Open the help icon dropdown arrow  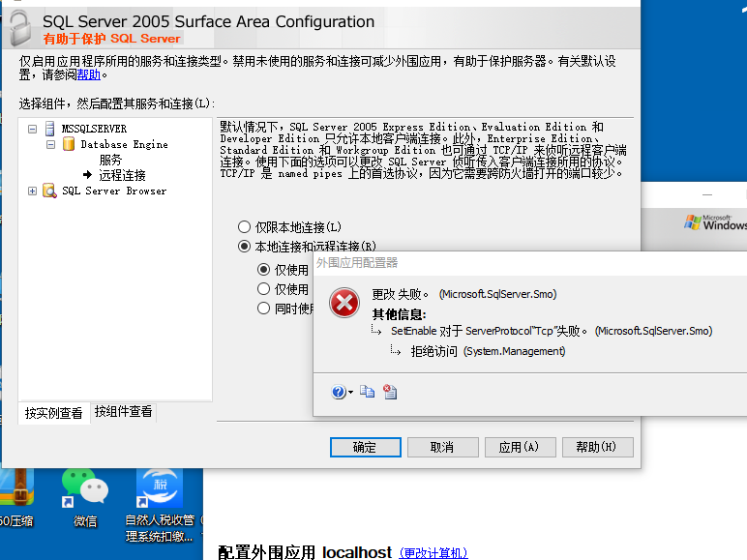point(350,393)
